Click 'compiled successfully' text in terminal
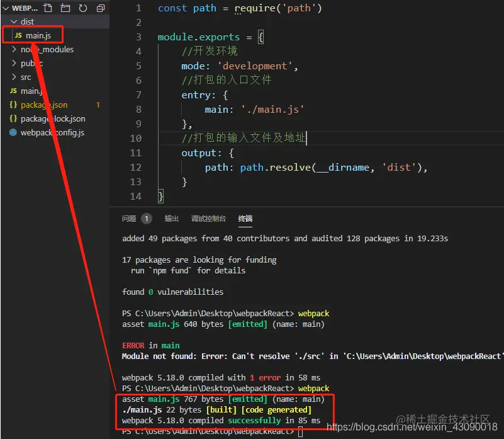 235,421
